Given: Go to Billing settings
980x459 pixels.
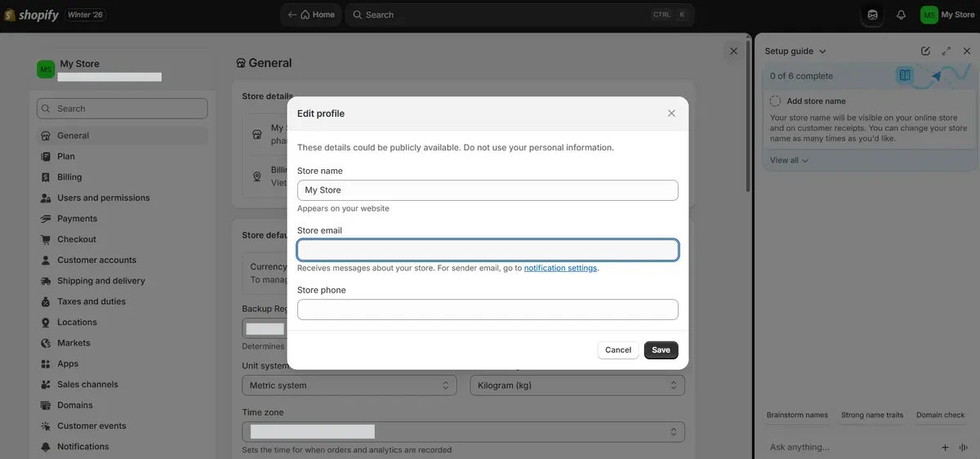Looking at the screenshot, I should [122, 177].
